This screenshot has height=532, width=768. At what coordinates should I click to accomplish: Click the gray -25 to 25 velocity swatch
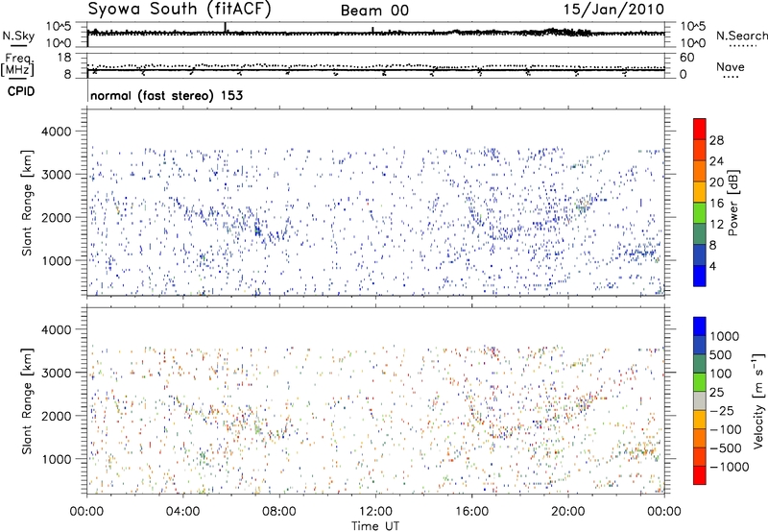click(x=700, y=400)
